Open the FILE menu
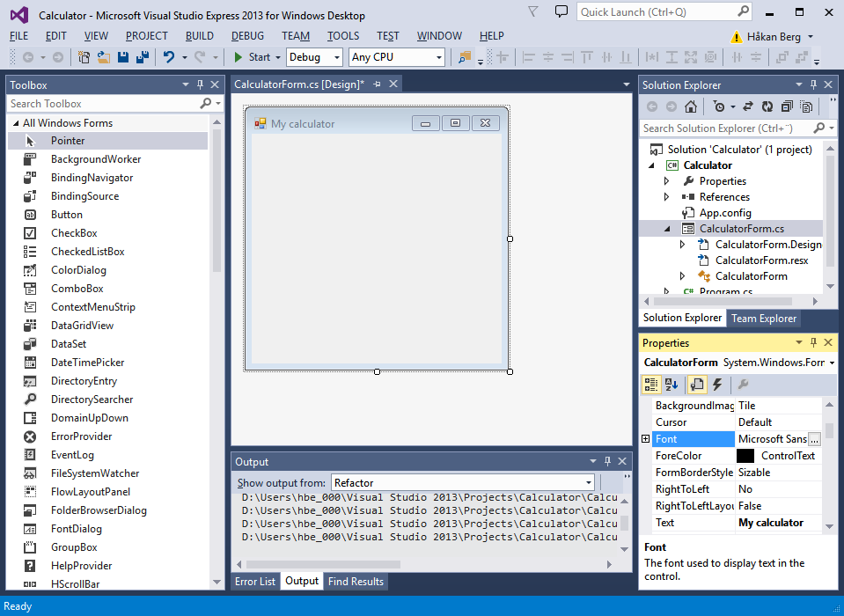Viewport: 844px width, 616px height. tap(18, 36)
